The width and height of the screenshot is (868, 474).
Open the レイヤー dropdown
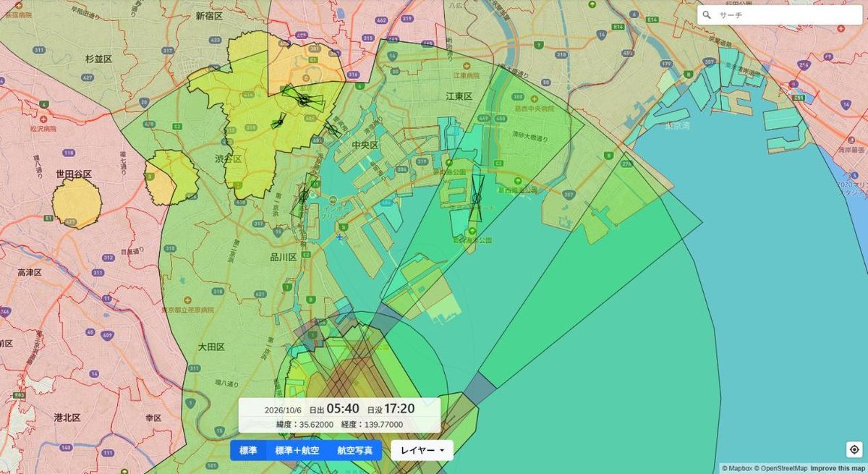[422, 450]
